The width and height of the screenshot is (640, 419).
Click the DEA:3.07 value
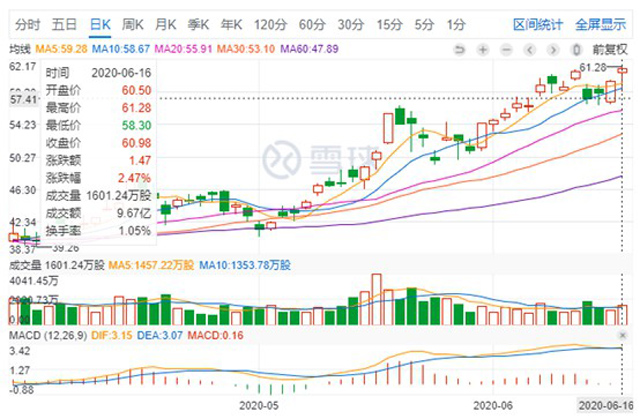[x=160, y=335]
